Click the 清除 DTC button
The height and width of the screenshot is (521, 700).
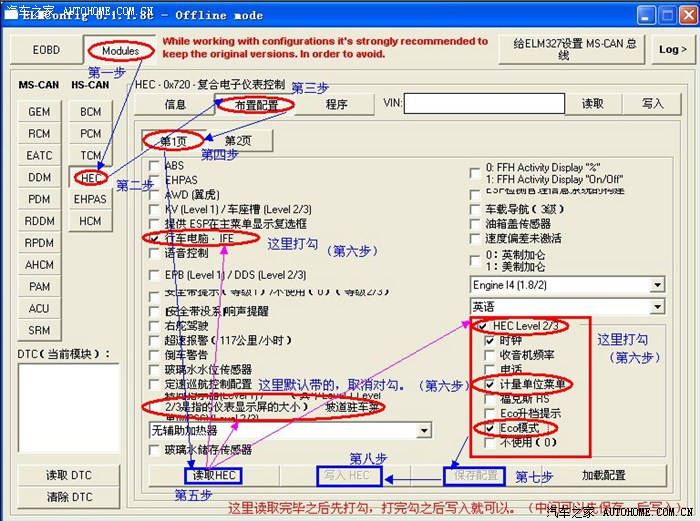(69, 497)
